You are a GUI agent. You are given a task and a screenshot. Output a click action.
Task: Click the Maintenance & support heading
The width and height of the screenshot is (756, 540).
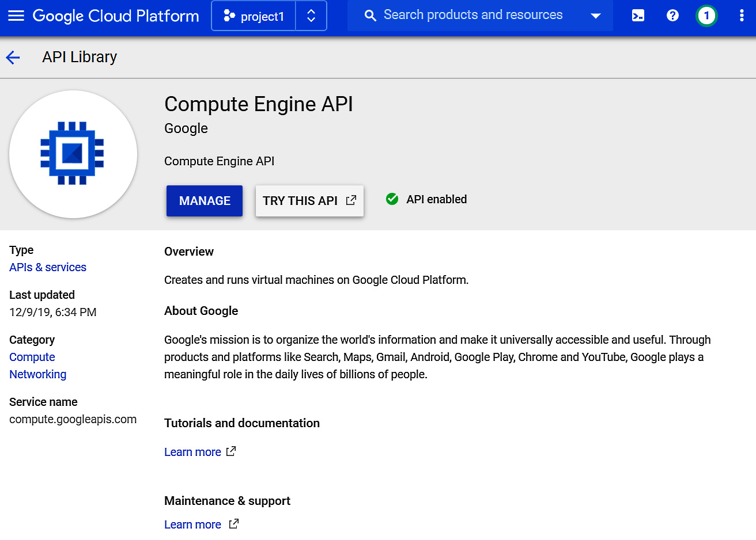point(227,501)
